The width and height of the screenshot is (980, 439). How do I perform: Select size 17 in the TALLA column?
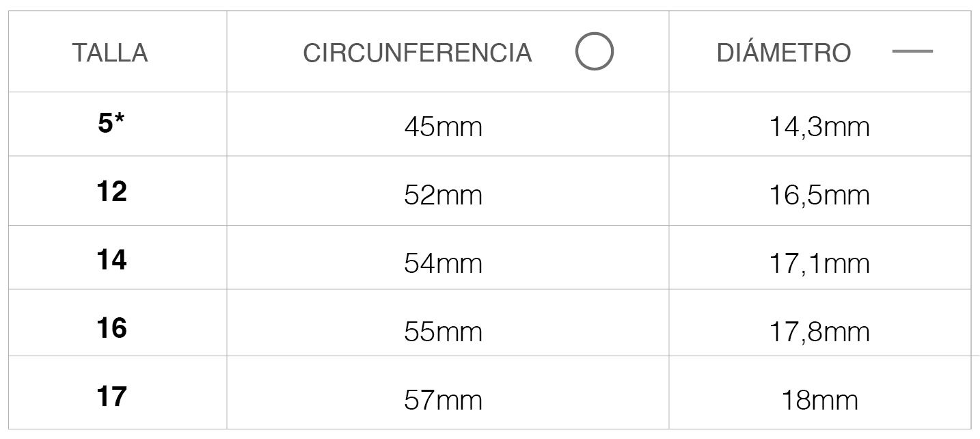pyautogui.click(x=111, y=397)
